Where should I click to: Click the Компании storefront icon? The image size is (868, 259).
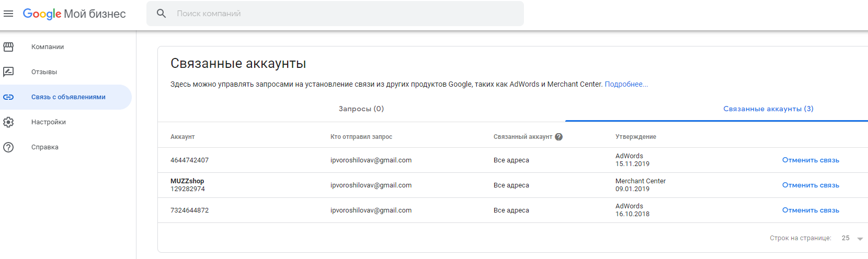(x=8, y=47)
